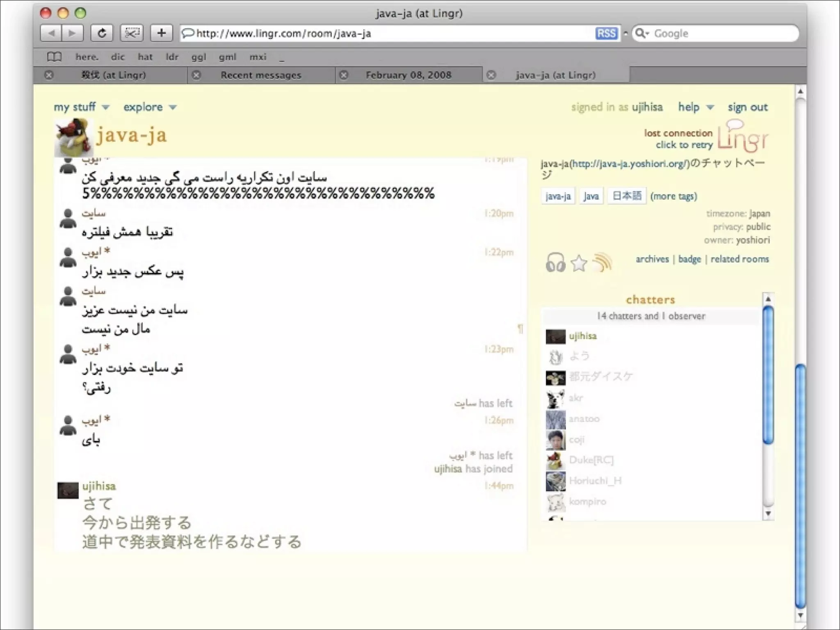Click the web clip scissors button
Image resolution: width=840 pixels, height=630 pixels.
tap(132, 33)
